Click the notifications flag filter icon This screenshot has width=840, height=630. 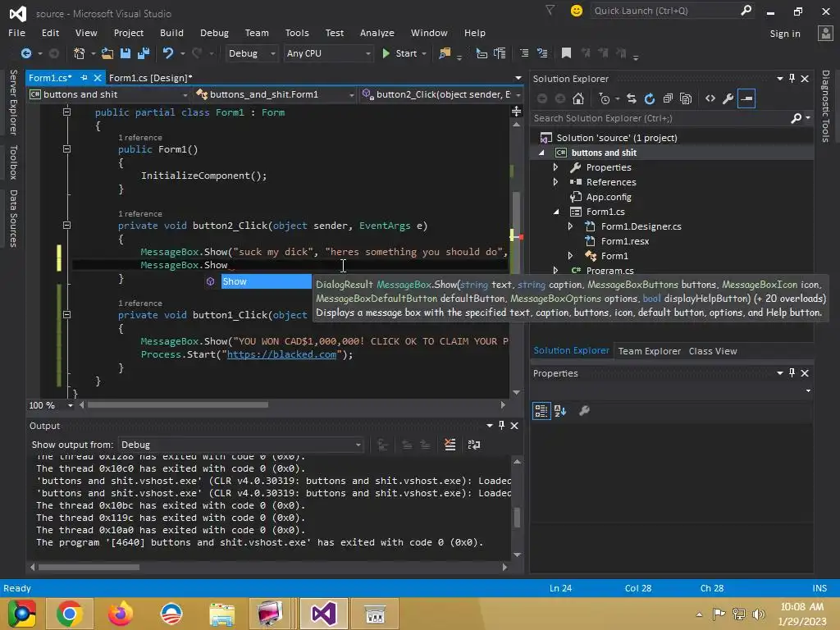(x=550, y=10)
